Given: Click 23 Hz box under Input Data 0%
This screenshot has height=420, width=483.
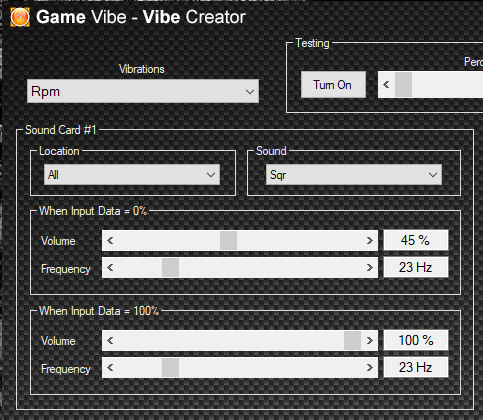Looking at the screenshot, I should [x=416, y=267].
